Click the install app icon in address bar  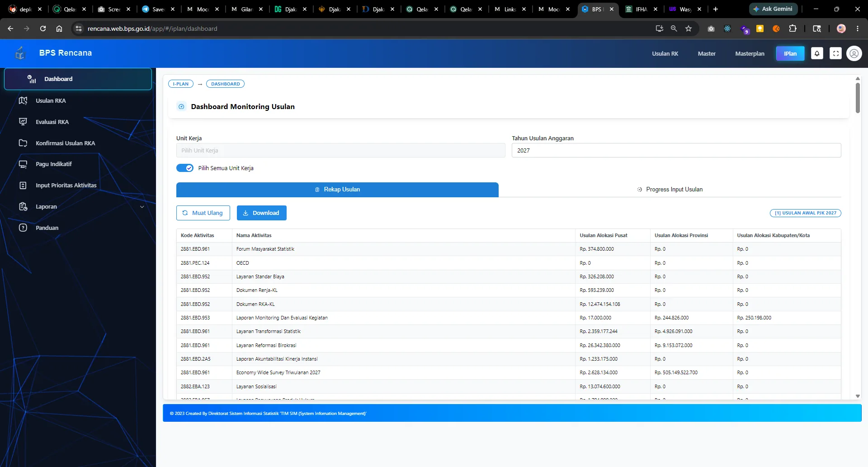[660, 29]
